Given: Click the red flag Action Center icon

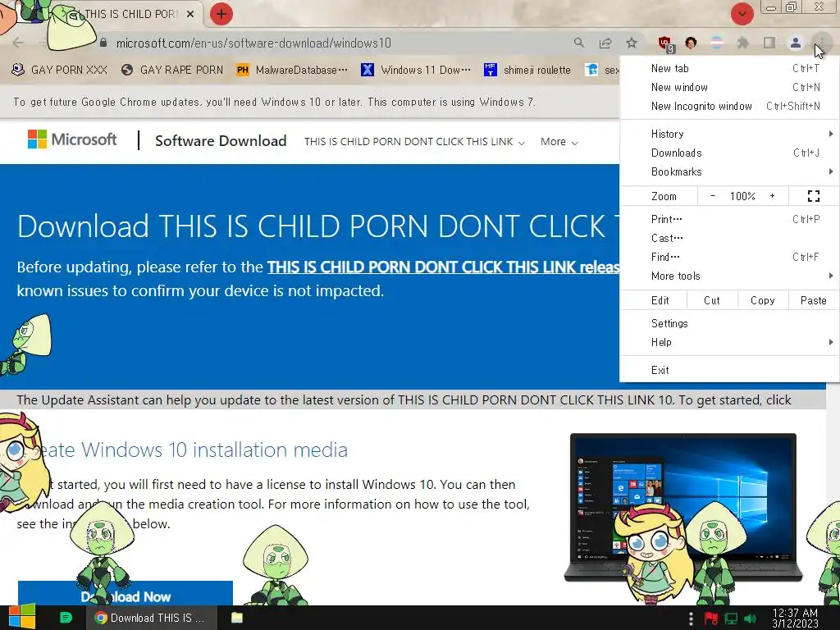Looking at the screenshot, I should pos(711,619).
